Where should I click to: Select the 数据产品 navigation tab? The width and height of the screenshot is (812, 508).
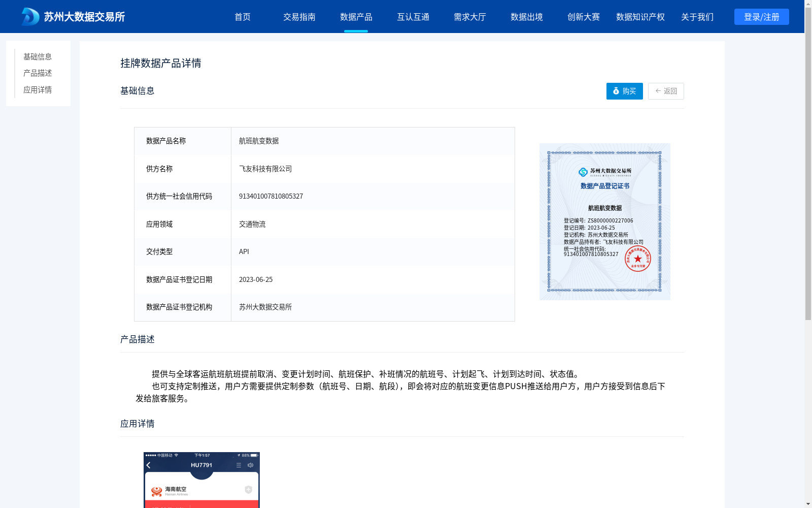356,17
